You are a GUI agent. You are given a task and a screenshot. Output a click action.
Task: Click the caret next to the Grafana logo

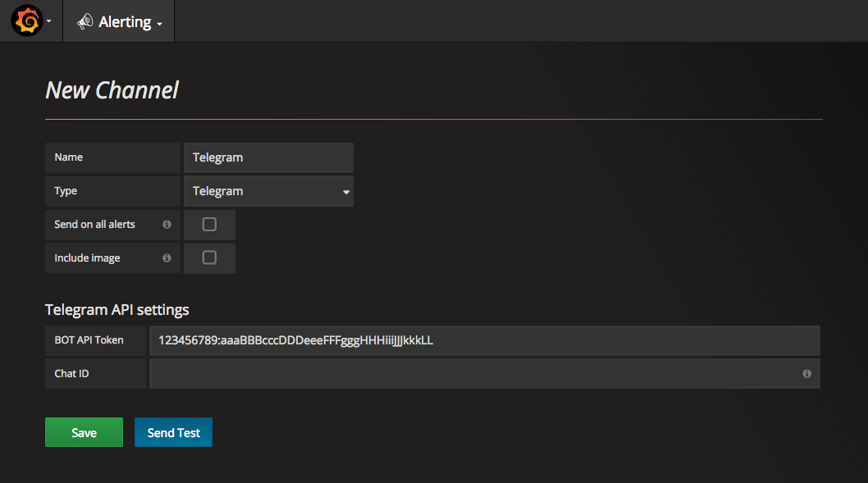(x=49, y=21)
